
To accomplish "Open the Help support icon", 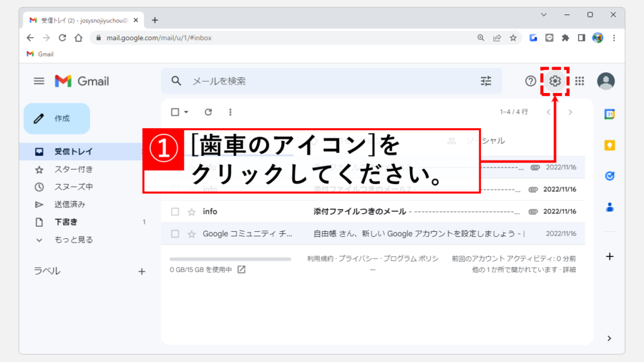I will (531, 81).
